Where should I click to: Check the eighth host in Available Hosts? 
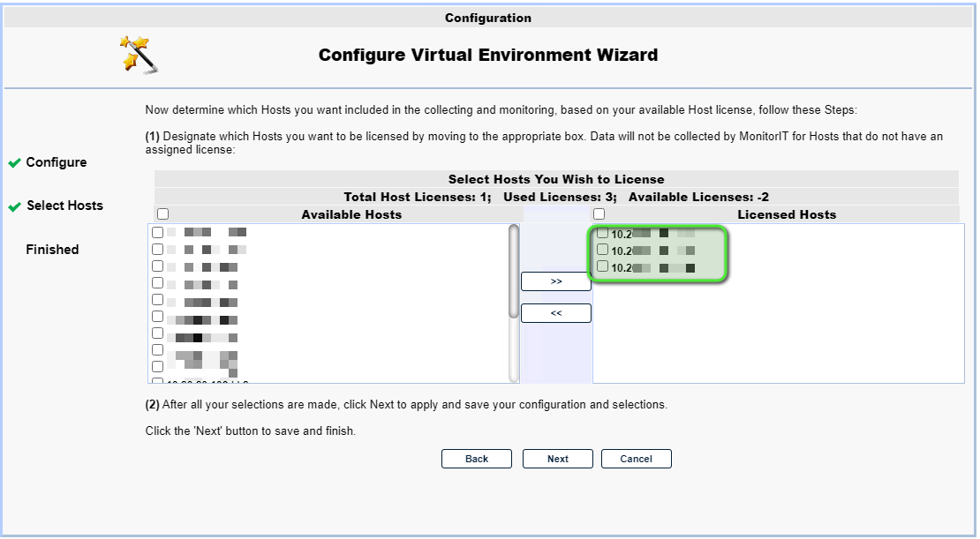pyautogui.click(x=157, y=349)
